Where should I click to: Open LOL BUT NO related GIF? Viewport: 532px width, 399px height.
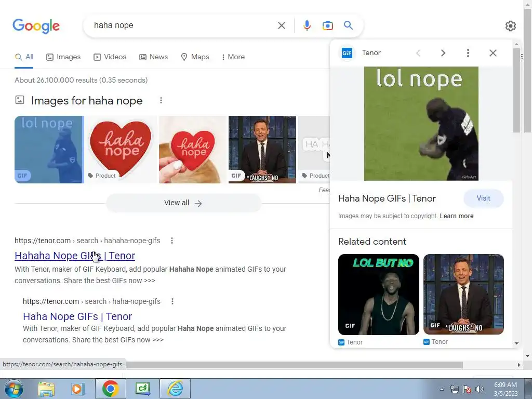379,295
